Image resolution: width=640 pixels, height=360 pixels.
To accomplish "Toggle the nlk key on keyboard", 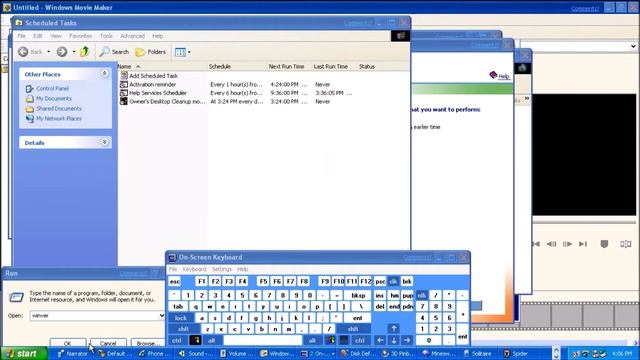I will tap(422, 295).
